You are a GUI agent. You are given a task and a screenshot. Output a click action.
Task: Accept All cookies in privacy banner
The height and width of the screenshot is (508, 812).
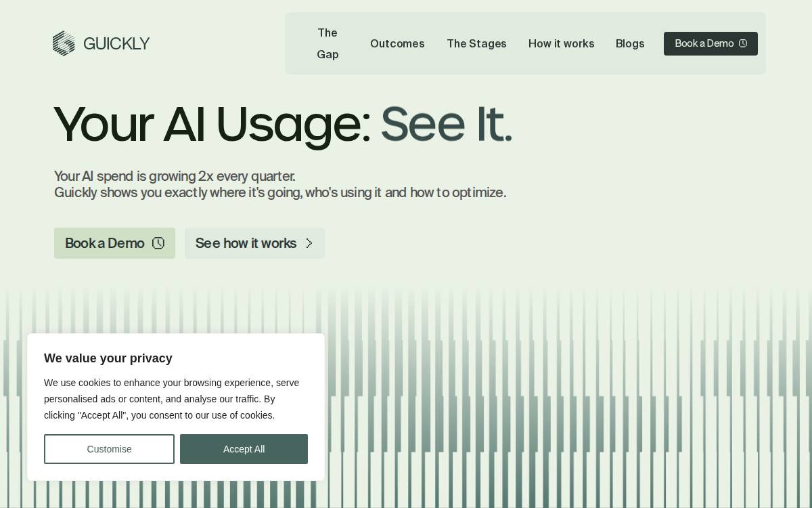point(244,449)
